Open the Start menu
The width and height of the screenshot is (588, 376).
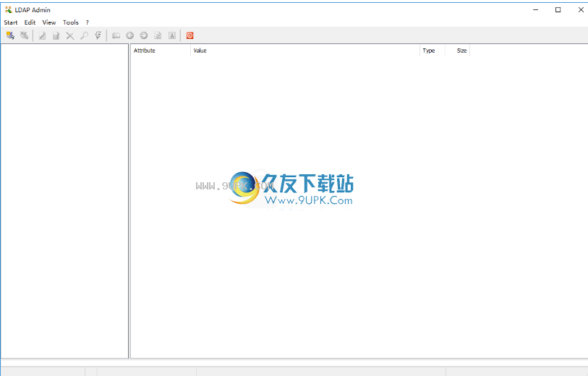[x=11, y=22]
